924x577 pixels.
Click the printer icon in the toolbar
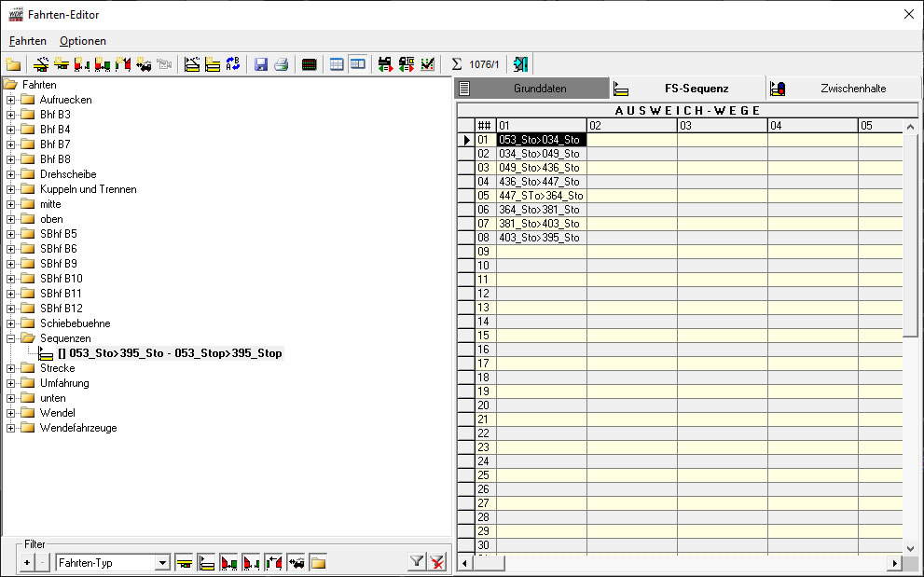[x=281, y=64]
